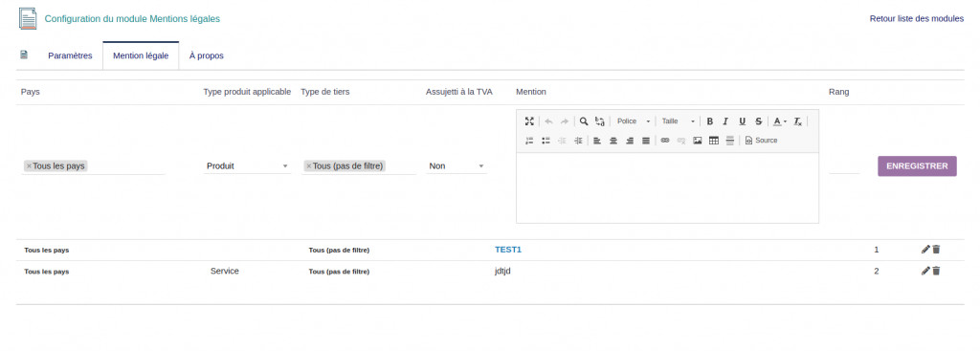Justify the text
Screen dimensions: 980x351
pos(646,141)
